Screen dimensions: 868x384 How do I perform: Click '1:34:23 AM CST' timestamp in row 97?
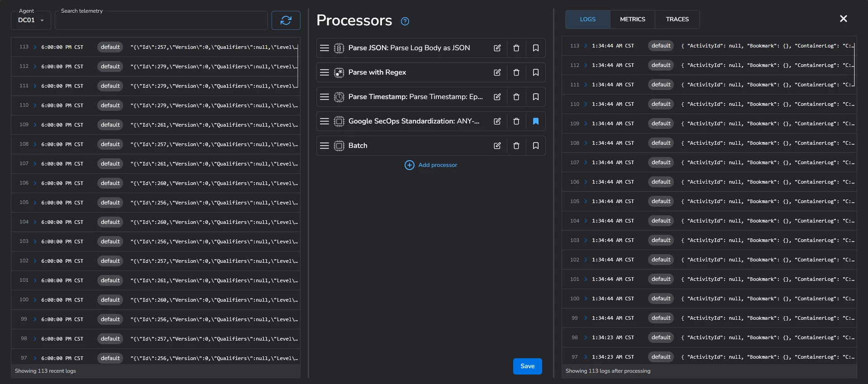(613, 357)
